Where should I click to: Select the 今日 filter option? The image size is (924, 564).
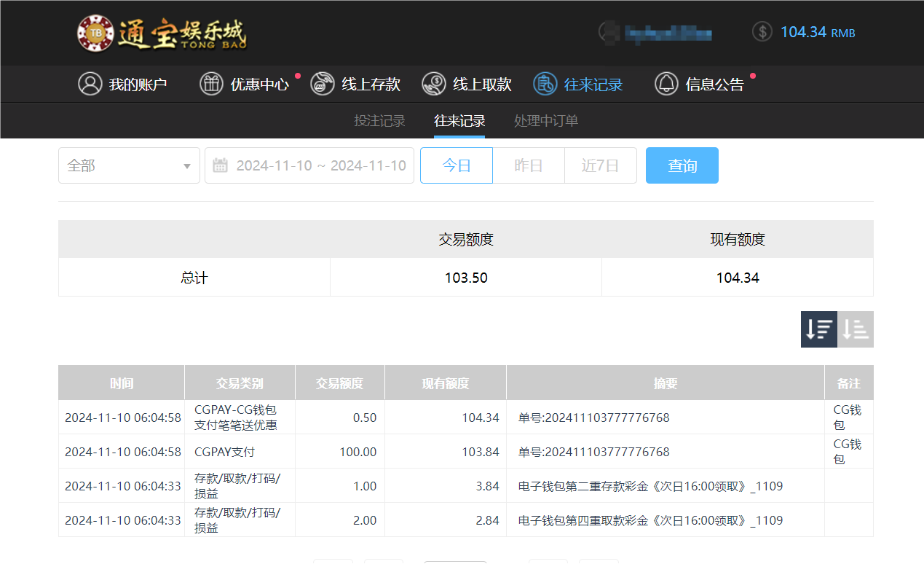pyautogui.click(x=456, y=165)
